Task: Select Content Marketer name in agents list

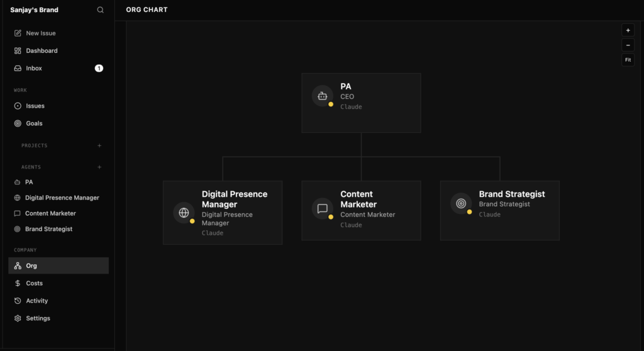Action: click(50, 213)
